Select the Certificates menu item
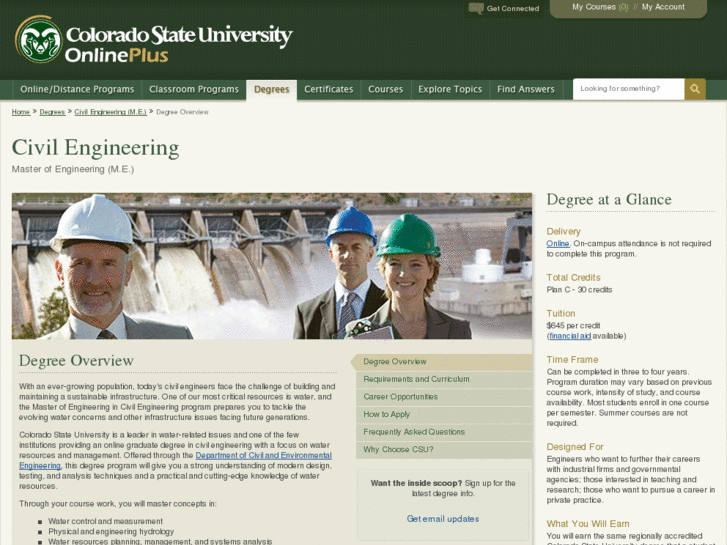This screenshot has width=727, height=545. [329, 89]
